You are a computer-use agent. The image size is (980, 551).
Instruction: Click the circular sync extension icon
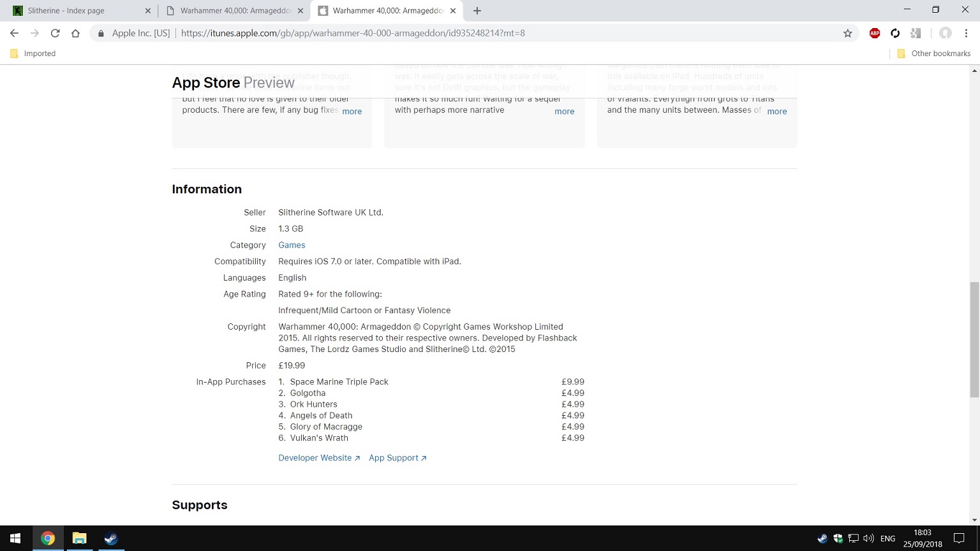(x=895, y=33)
